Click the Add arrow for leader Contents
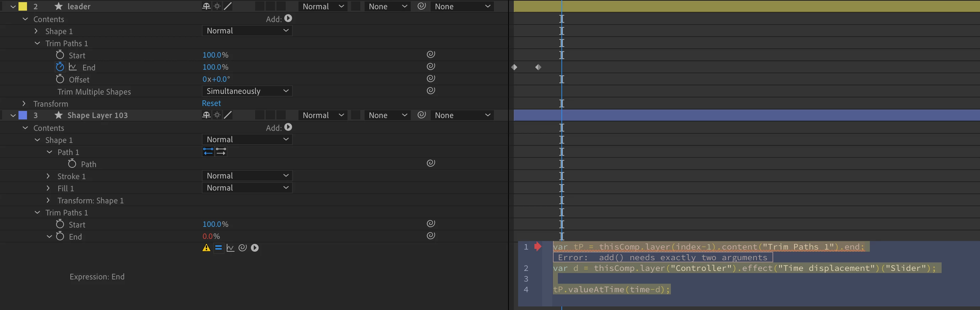Viewport: 980px width, 310px height. (x=288, y=18)
